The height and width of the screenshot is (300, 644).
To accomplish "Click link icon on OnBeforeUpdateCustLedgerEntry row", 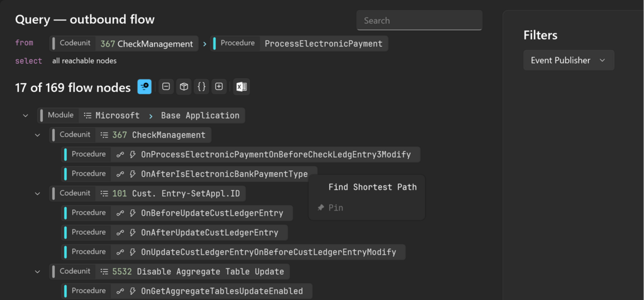I will pos(120,213).
